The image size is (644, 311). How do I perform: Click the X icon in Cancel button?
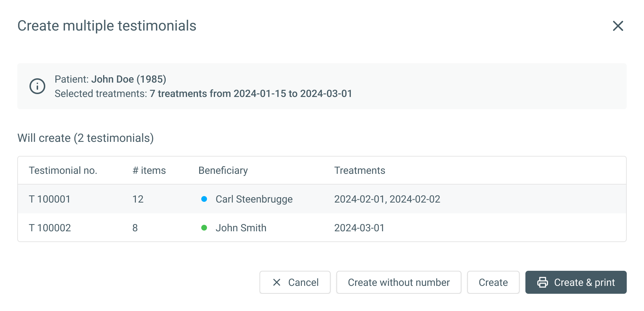277,282
